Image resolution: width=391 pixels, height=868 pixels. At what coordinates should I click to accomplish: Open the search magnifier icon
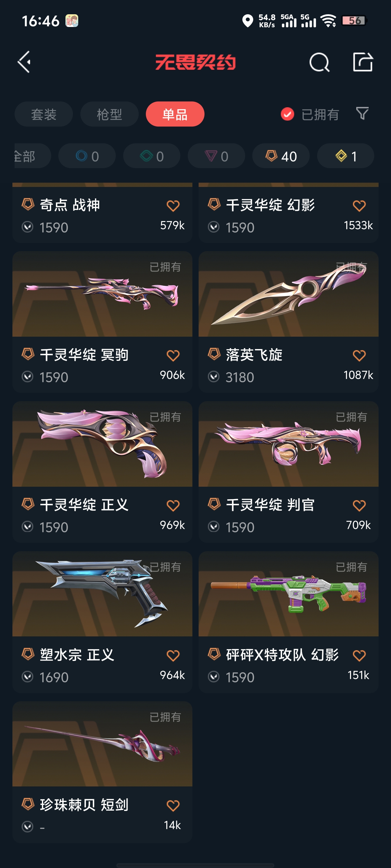coord(319,62)
